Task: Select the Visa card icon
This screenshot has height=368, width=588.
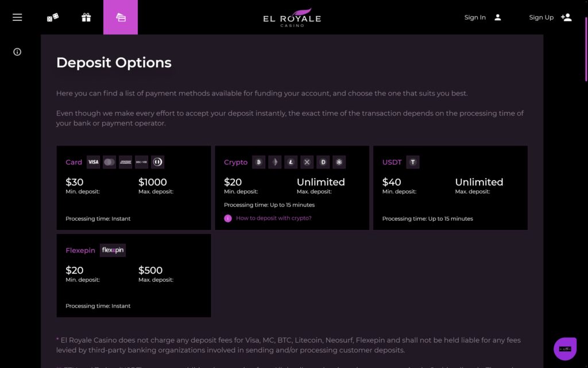Action: click(x=94, y=162)
